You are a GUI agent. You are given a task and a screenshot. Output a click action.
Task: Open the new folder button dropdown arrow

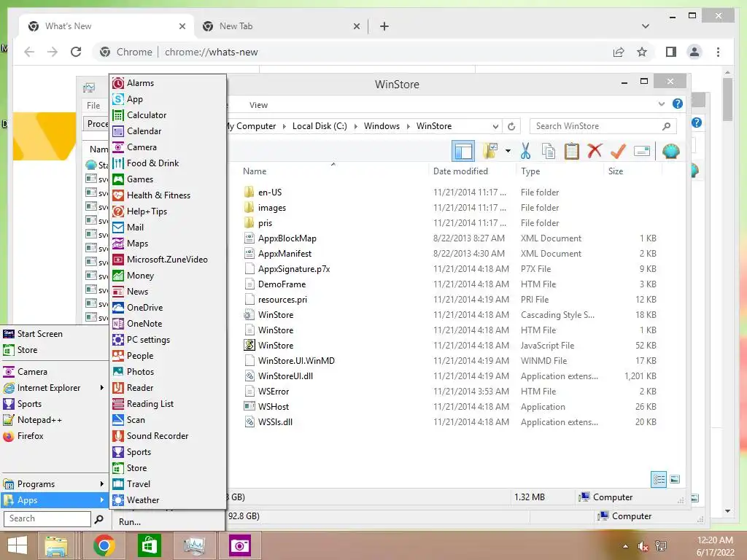coord(508,152)
